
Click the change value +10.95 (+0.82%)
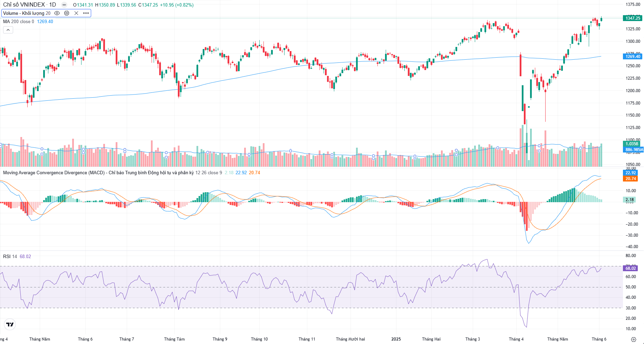pos(177,5)
